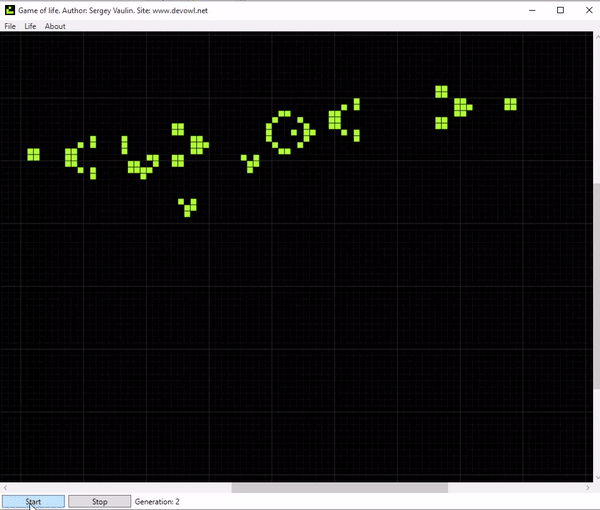Click the Start button
This screenshot has height=510, width=600.
pyautogui.click(x=33, y=502)
